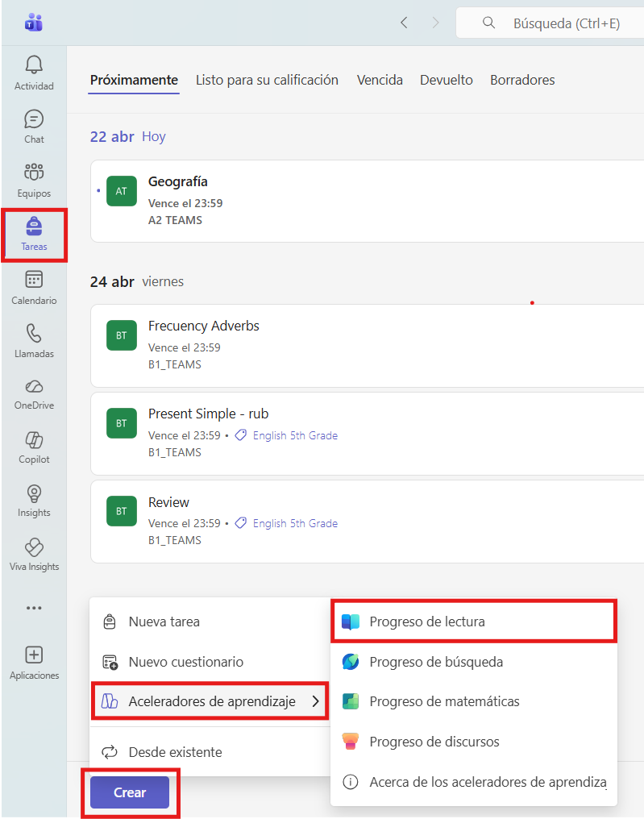Click English 5th Grade tag on Review
644x819 pixels.
tap(295, 523)
